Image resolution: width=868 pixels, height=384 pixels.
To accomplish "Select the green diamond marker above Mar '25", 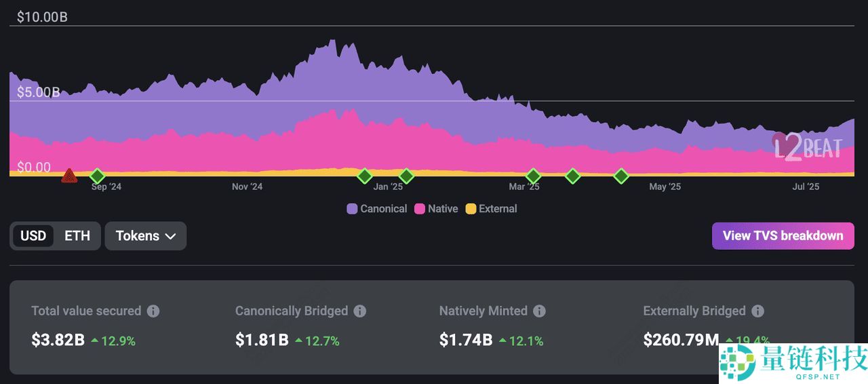I will click(533, 176).
